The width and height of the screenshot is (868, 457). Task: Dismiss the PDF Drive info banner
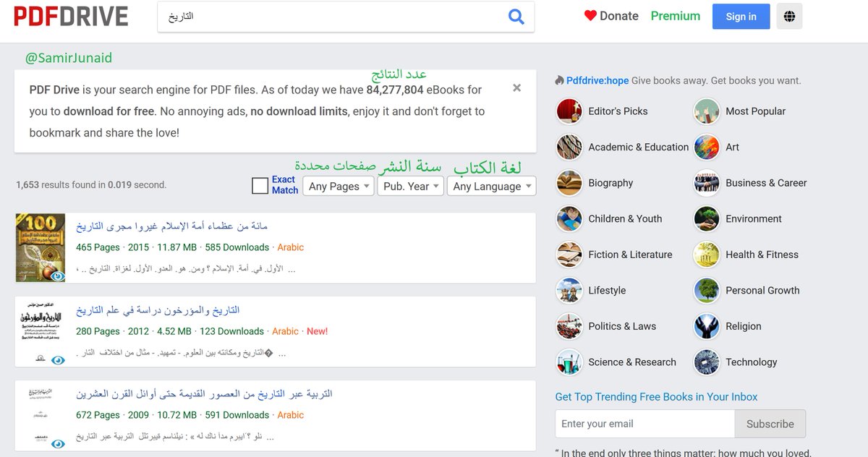pos(516,87)
